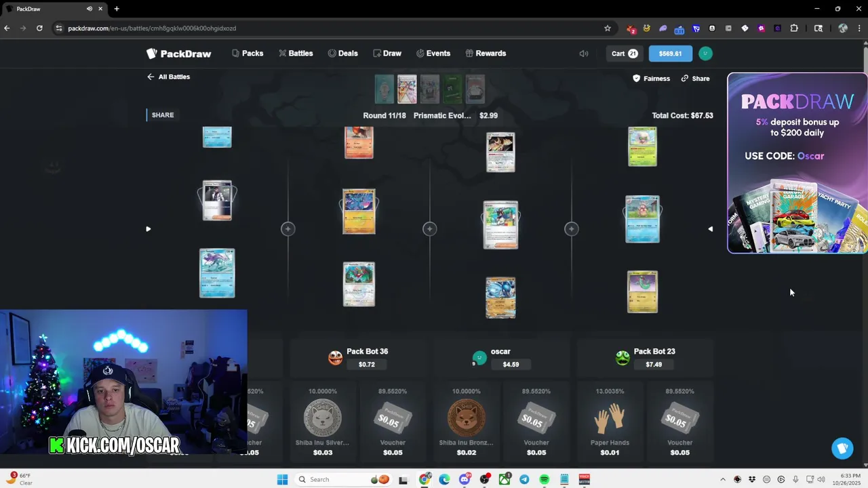Click the center card in Pack Bot 23 reel
The image size is (868, 488).
tap(642, 219)
